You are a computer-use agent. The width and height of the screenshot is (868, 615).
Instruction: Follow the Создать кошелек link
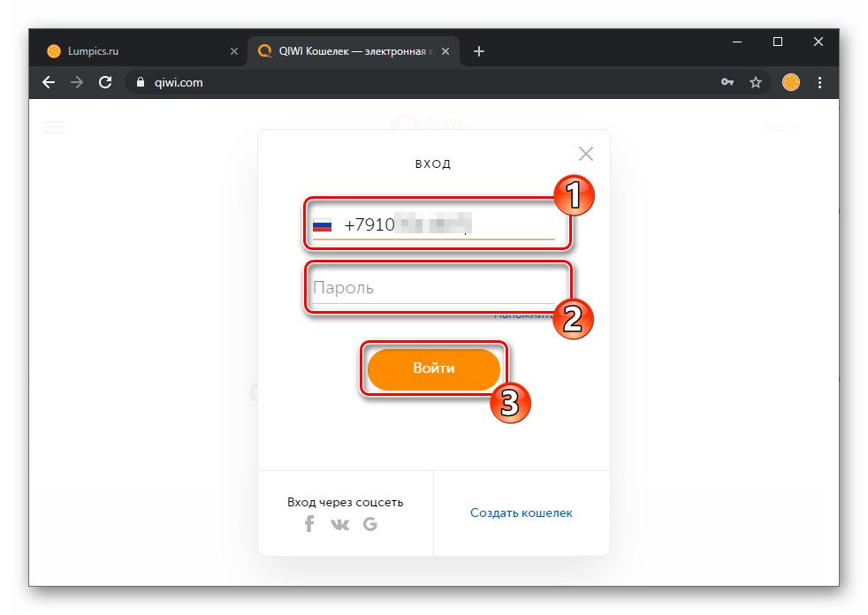click(x=521, y=512)
